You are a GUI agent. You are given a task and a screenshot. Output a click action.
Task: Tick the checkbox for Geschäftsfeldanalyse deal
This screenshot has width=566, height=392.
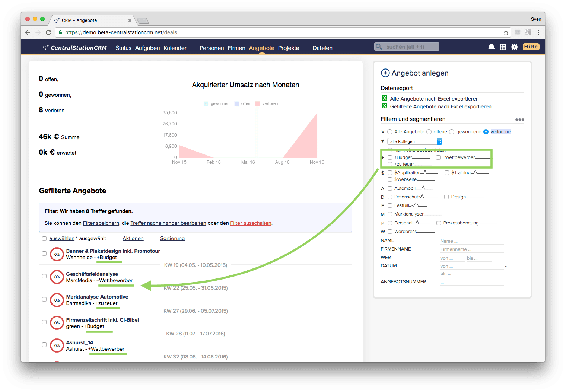pos(44,276)
